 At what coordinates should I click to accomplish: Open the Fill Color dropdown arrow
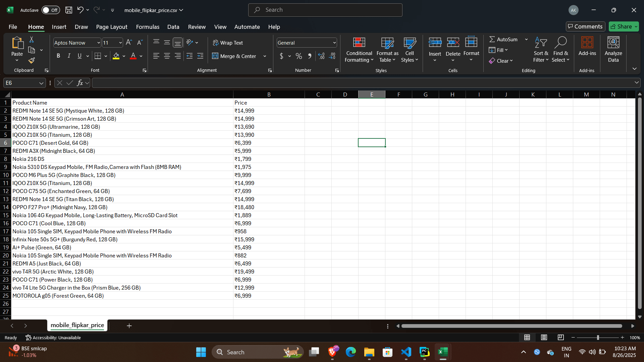pyautogui.click(x=124, y=56)
